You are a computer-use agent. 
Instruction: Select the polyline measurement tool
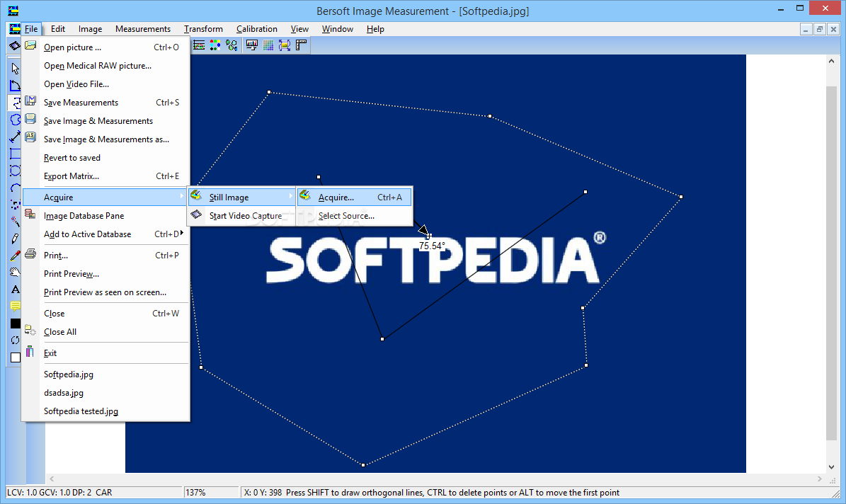tap(15, 103)
